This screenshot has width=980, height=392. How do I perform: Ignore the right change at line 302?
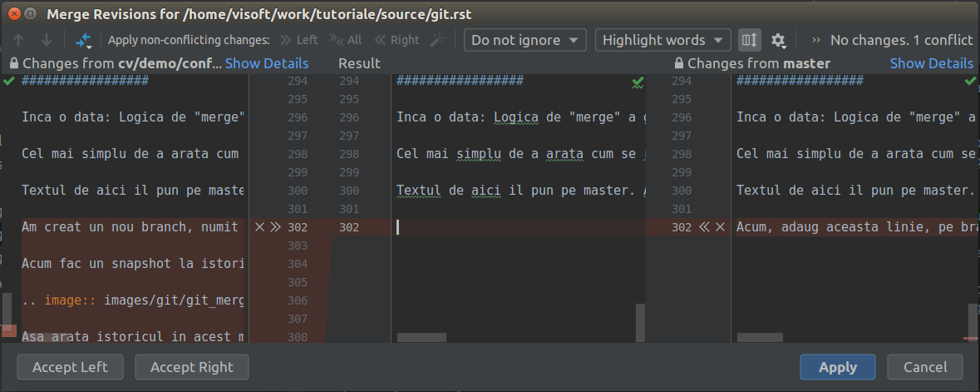tap(721, 227)
